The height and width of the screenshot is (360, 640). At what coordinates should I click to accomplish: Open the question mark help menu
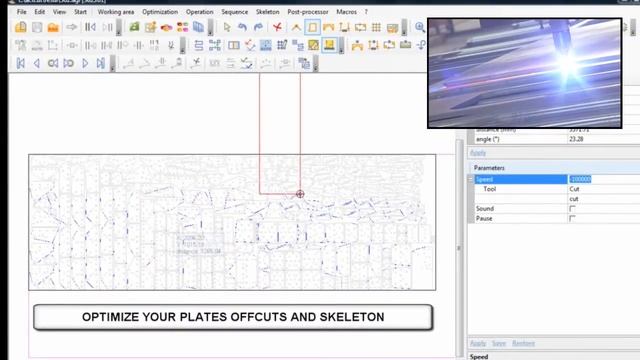[366, 12]
